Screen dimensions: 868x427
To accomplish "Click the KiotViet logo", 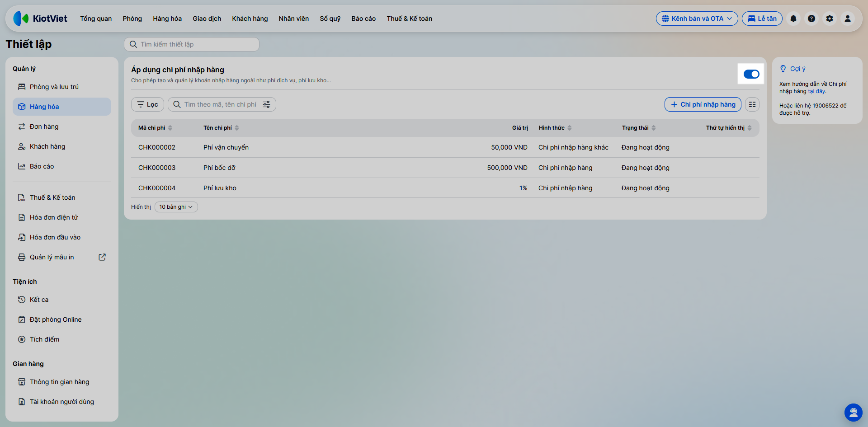I will tap(40, 19).
